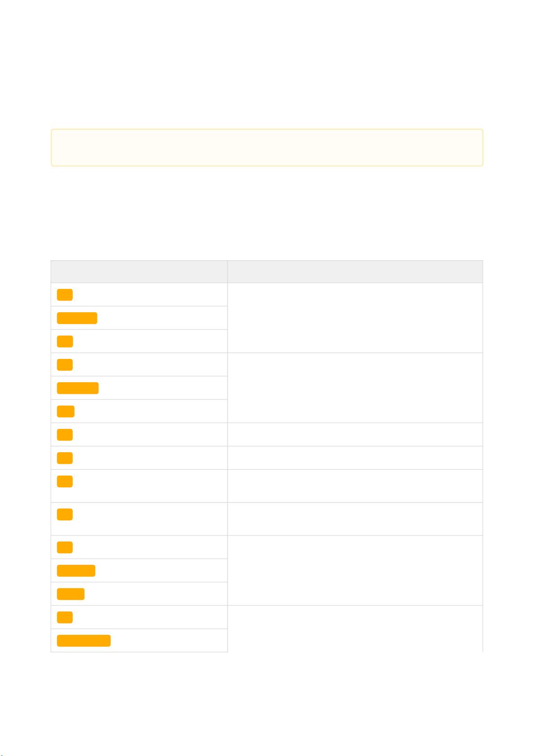Click the first orange badge in the table
Viewport: 535px width, 756px height.
tap(65, 295)
